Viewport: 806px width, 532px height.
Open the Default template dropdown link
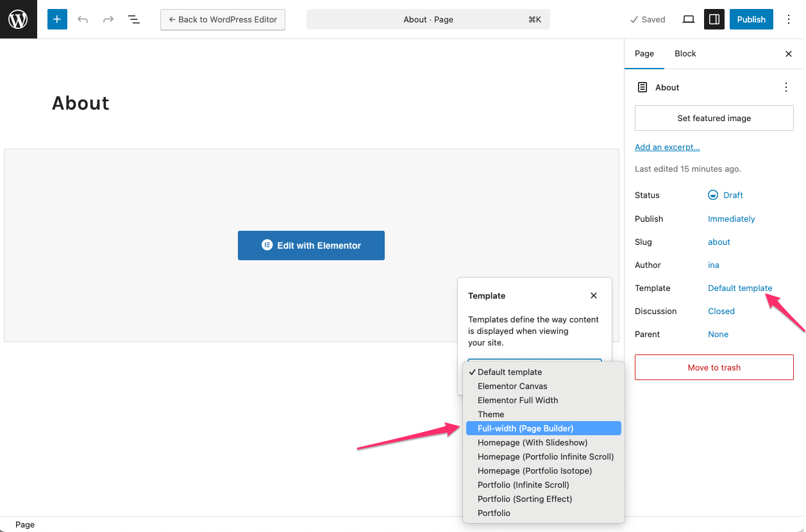[x=740, y=288]
